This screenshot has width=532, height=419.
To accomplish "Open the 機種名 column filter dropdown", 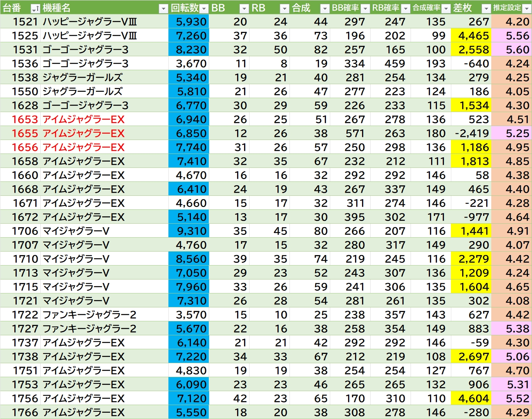I will click(x=163, y=9).
